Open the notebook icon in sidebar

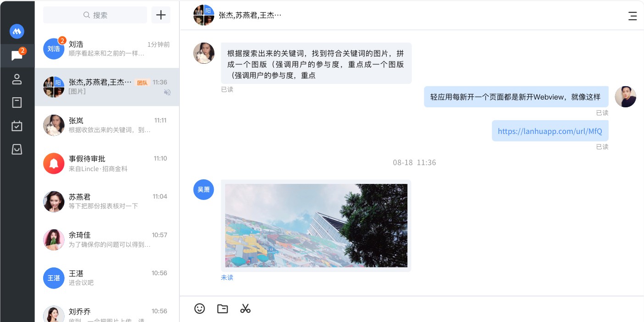(x=17, y=102)
